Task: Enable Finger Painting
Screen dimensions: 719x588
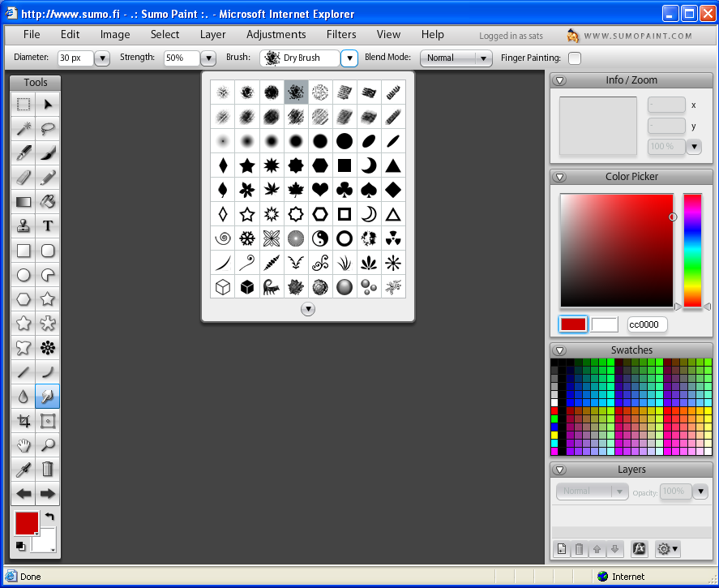Action: [575, 58]
